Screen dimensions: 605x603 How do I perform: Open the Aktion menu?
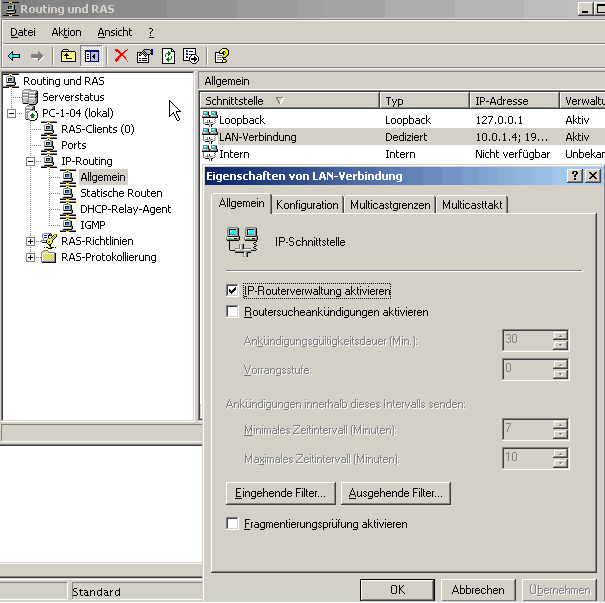(66, 32)
